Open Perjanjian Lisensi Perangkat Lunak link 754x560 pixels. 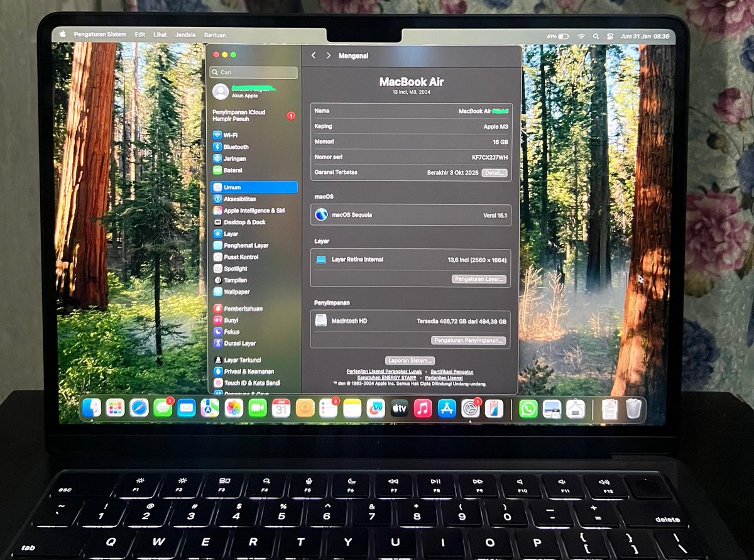click(384, 371)
